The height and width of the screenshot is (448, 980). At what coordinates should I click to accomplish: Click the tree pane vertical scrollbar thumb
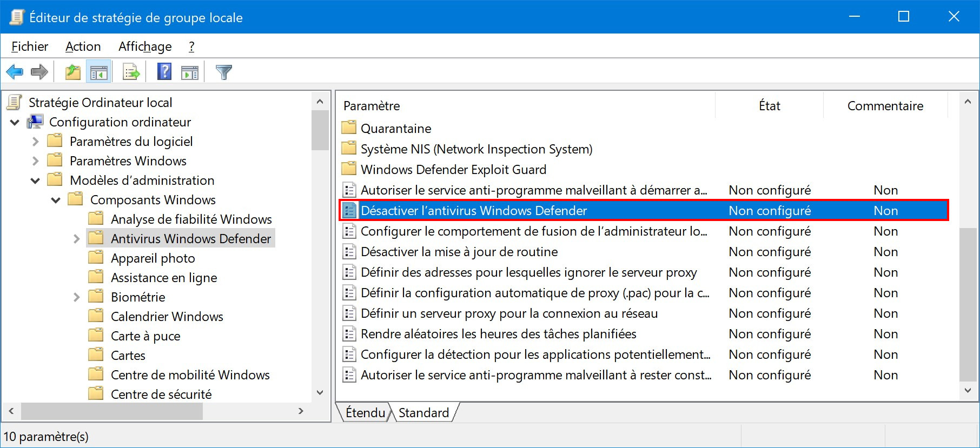pyautogui.click(x=320, y=130)
